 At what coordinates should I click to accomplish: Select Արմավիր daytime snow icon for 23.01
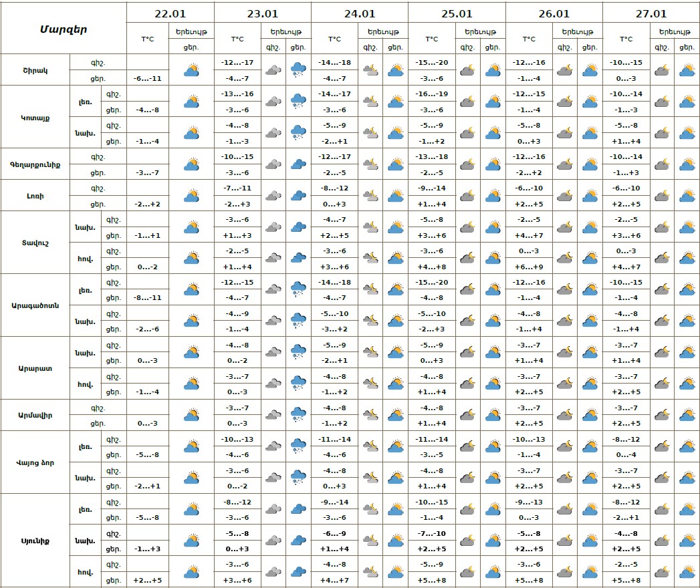point(298,416)
